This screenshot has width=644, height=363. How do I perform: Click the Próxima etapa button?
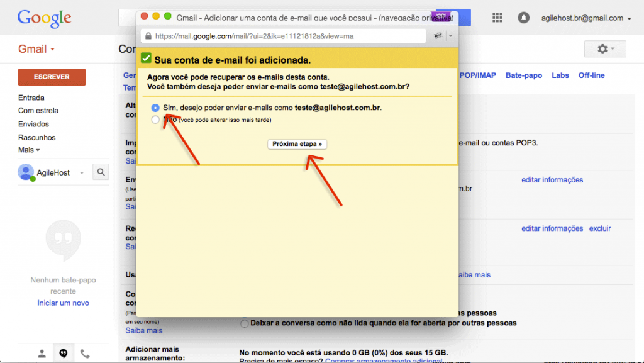(x=297, y=144)
